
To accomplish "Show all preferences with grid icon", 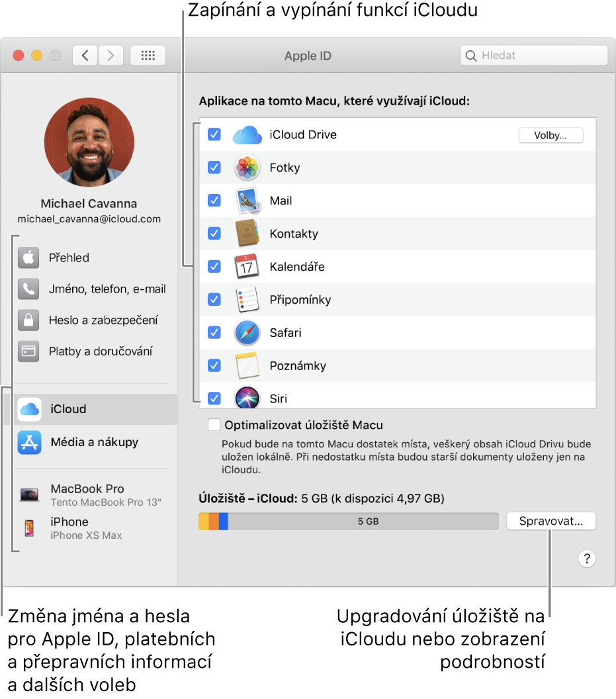I will pos(148,56).
